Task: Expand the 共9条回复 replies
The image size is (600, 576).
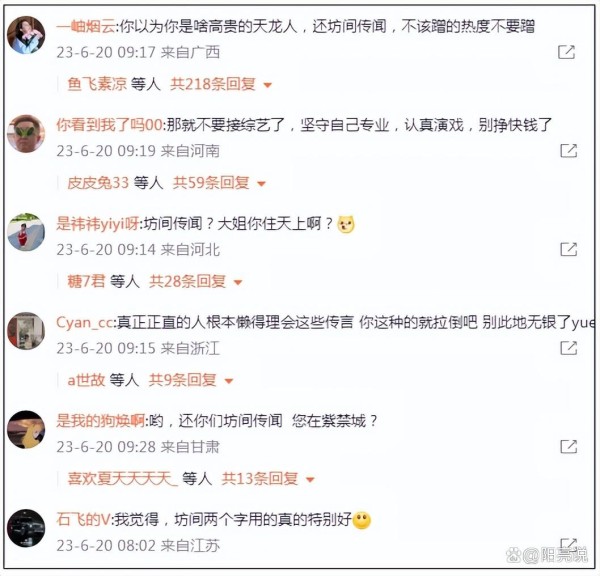Action: coord(191,380)
